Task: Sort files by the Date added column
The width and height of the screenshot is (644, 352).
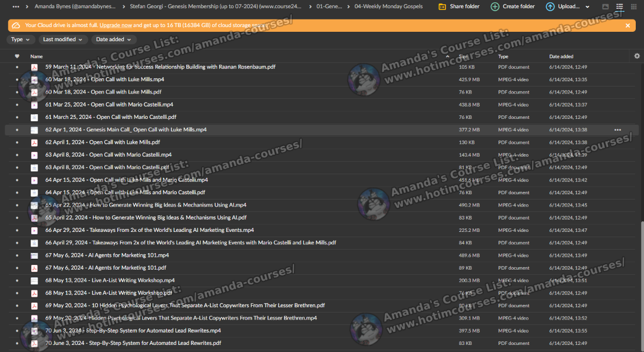Action: click(x=561, y=57)
